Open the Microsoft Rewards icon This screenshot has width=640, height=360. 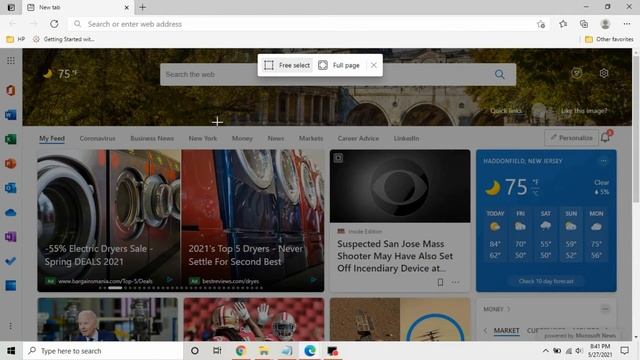pos(577,73)
